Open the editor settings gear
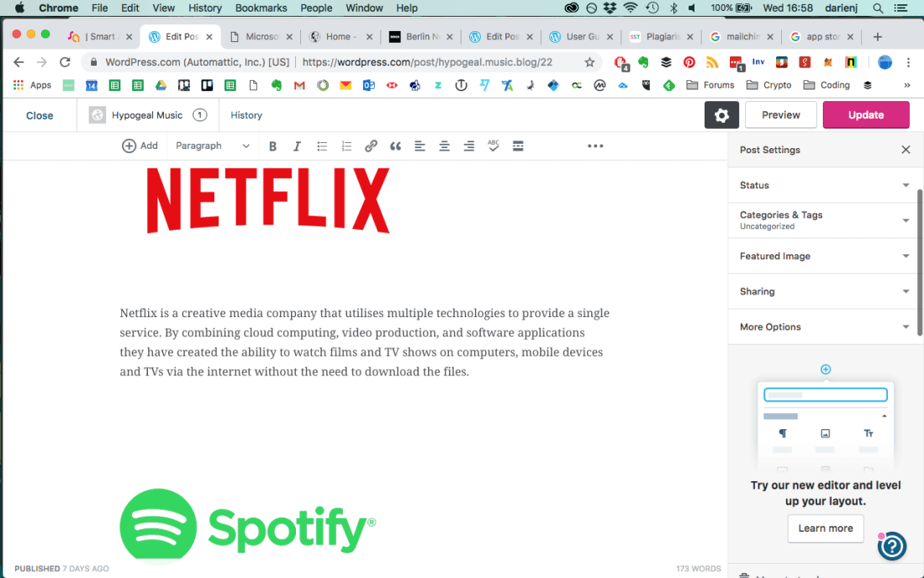The height and width of the screenshot is (578, 924). click(x=721, y=115)
